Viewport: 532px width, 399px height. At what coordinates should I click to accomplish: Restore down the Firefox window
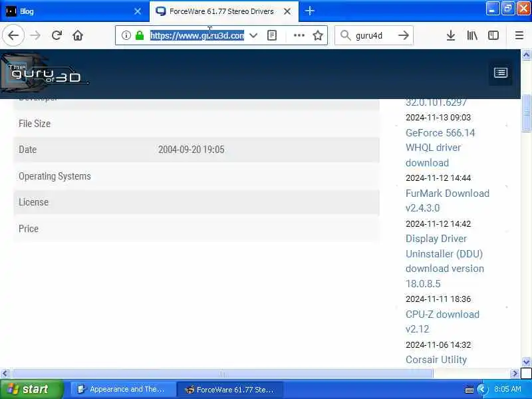507,9
